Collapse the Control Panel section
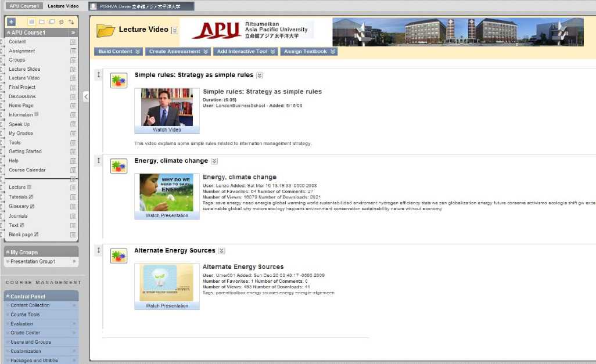Screen dimensions: 596x364 [x=8, y=296]
